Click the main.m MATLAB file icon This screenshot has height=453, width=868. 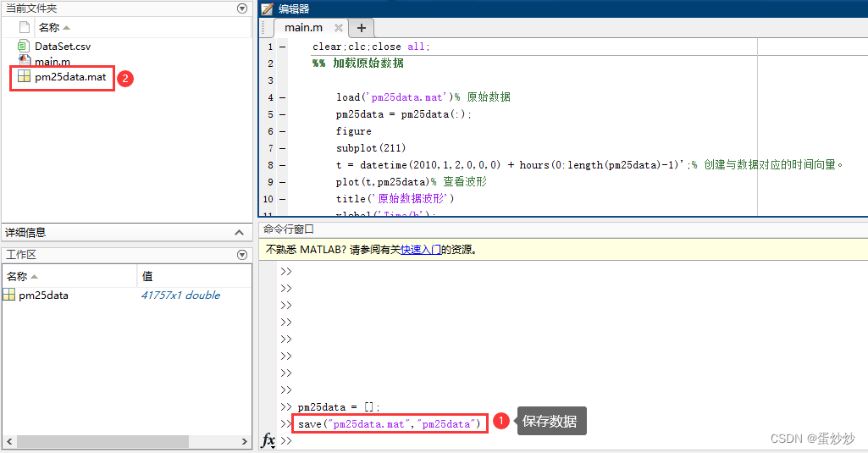[x=24, y=60]
